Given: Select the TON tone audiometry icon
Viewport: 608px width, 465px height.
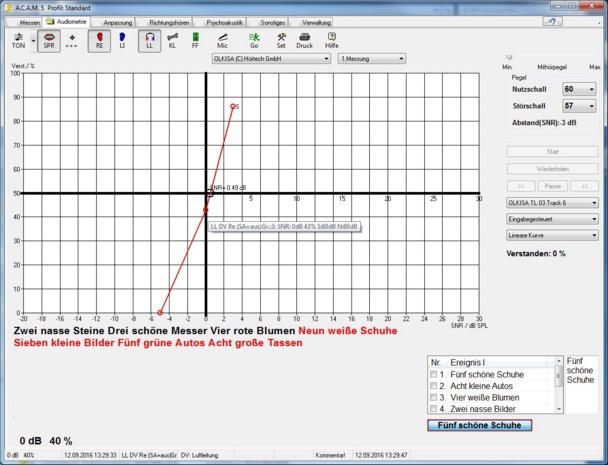Looking at the screenshot, I should [18, 40].
